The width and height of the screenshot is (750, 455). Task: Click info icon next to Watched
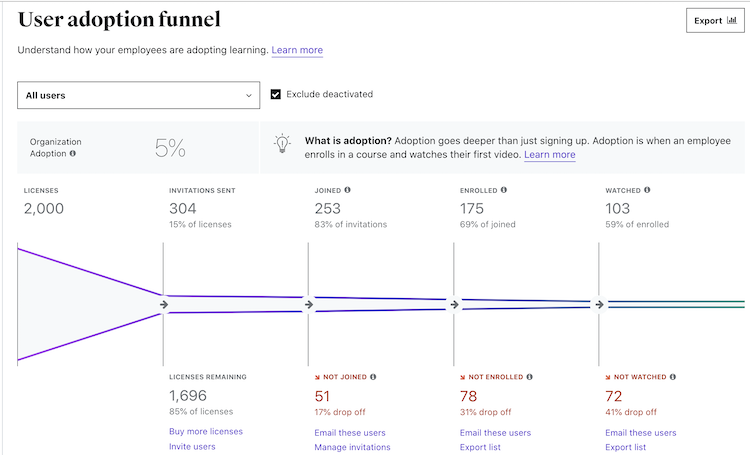coord(648,190)
